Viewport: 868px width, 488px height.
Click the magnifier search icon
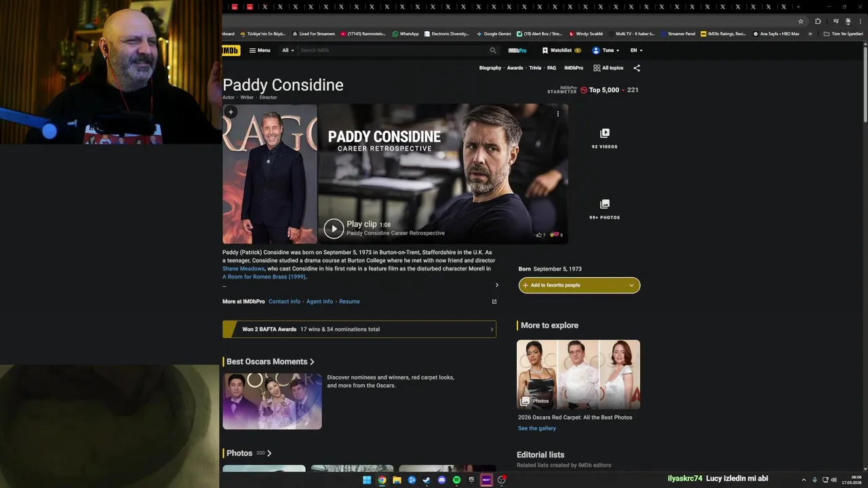[493, 50]
